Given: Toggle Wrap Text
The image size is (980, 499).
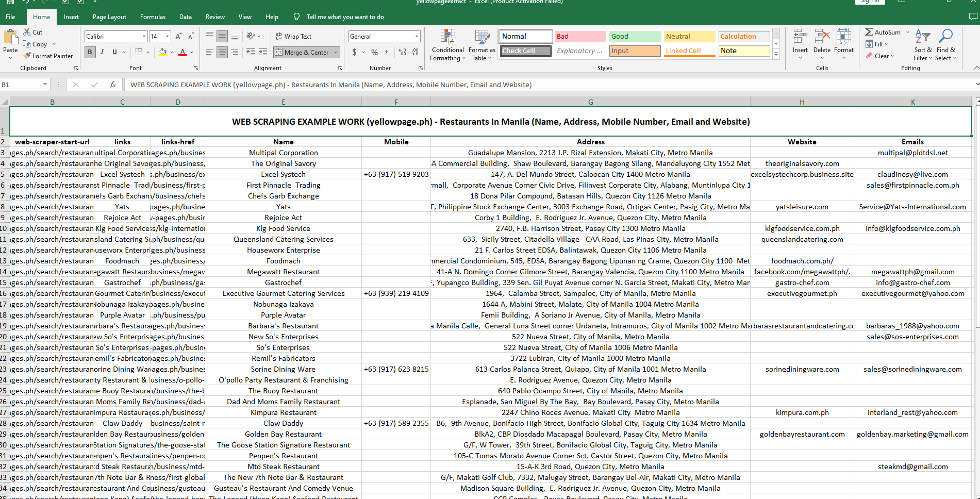Looking at the screenshot, I should [293, 36].
